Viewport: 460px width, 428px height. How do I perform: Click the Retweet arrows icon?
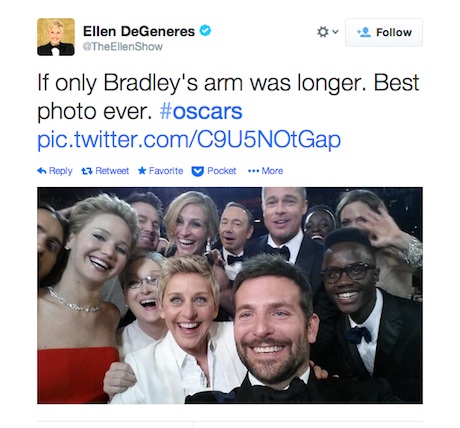tap(87, 171)
